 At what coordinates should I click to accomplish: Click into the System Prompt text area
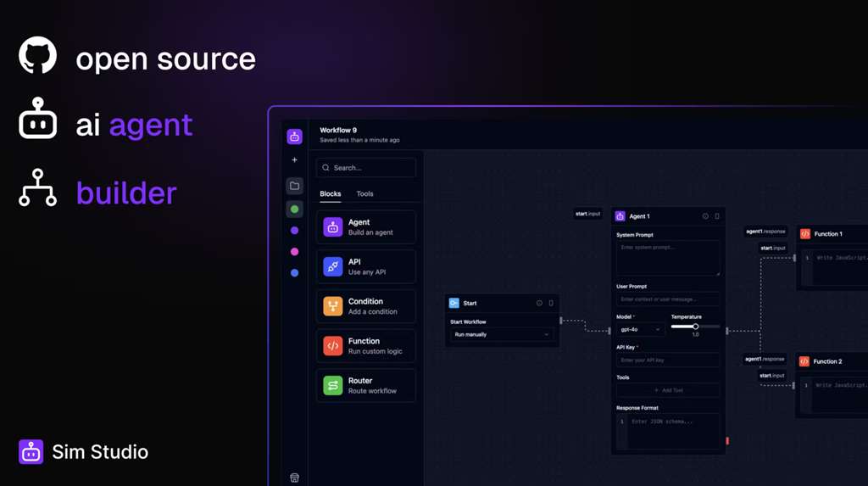coord(668,258)
